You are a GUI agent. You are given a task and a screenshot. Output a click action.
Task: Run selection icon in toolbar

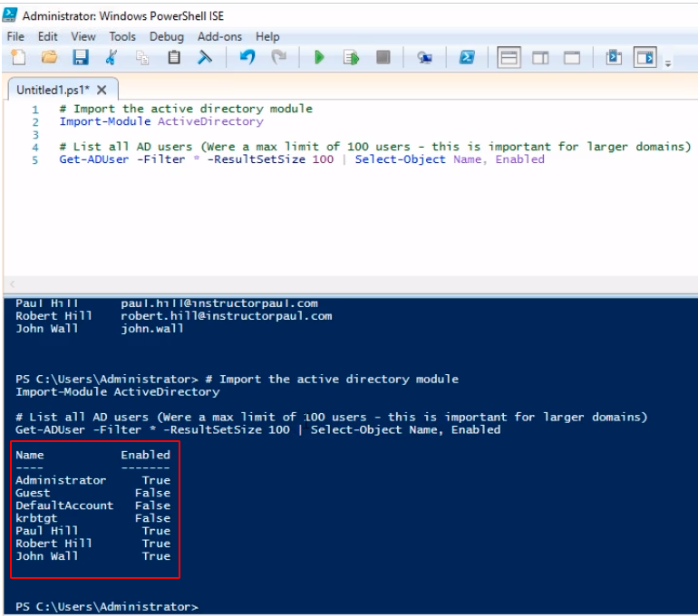coord(351,57)
